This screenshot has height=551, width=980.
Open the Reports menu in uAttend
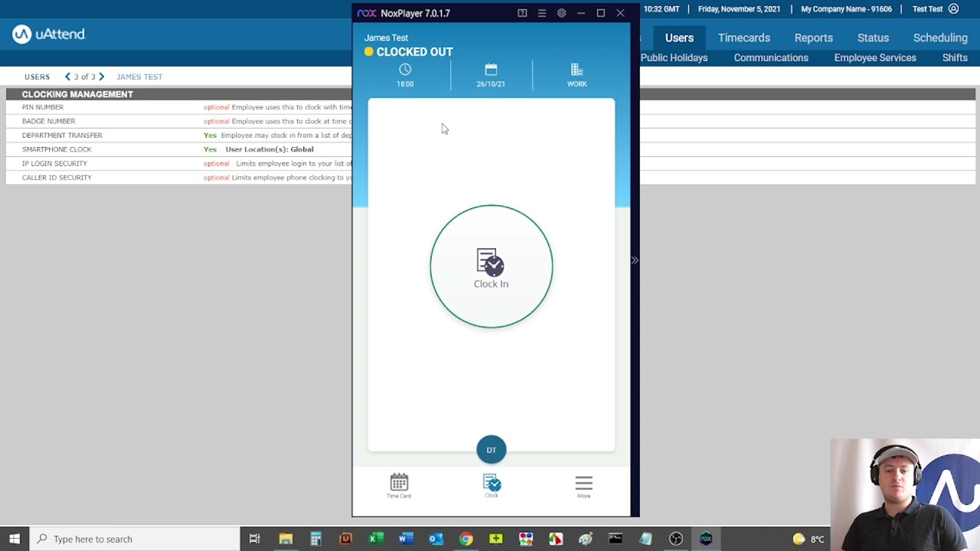tap(813, 37)
